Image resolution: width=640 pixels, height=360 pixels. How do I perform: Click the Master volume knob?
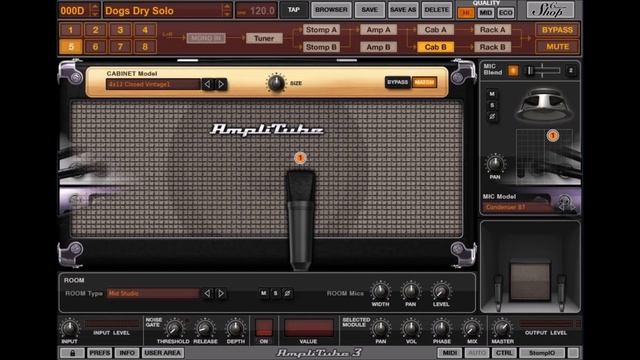[502, 328]
